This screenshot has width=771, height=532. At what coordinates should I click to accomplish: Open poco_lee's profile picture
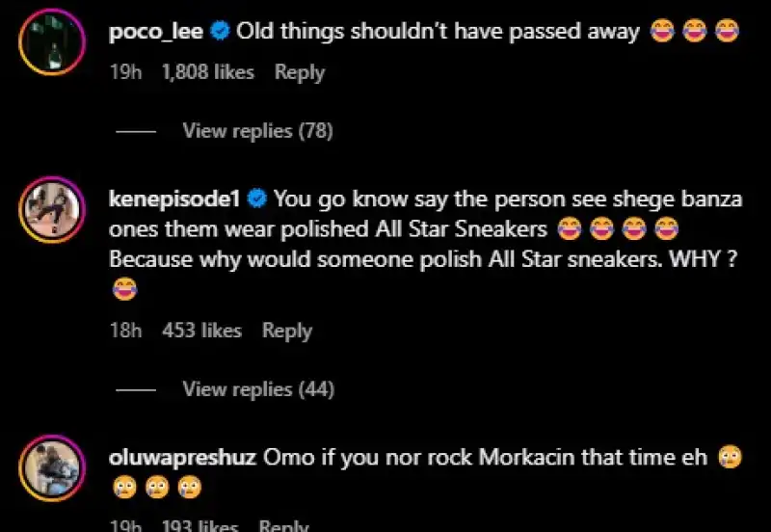(x=52, y=41)
